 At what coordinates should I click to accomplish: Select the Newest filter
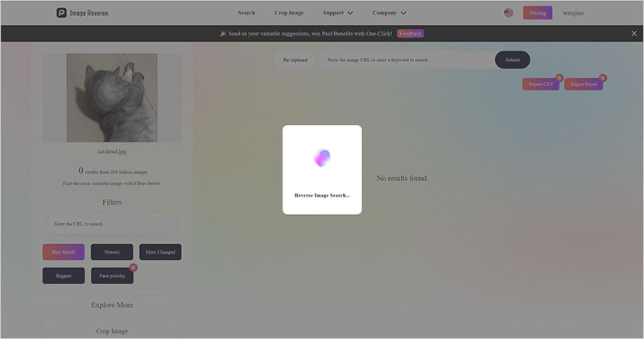tap(112, 252)
